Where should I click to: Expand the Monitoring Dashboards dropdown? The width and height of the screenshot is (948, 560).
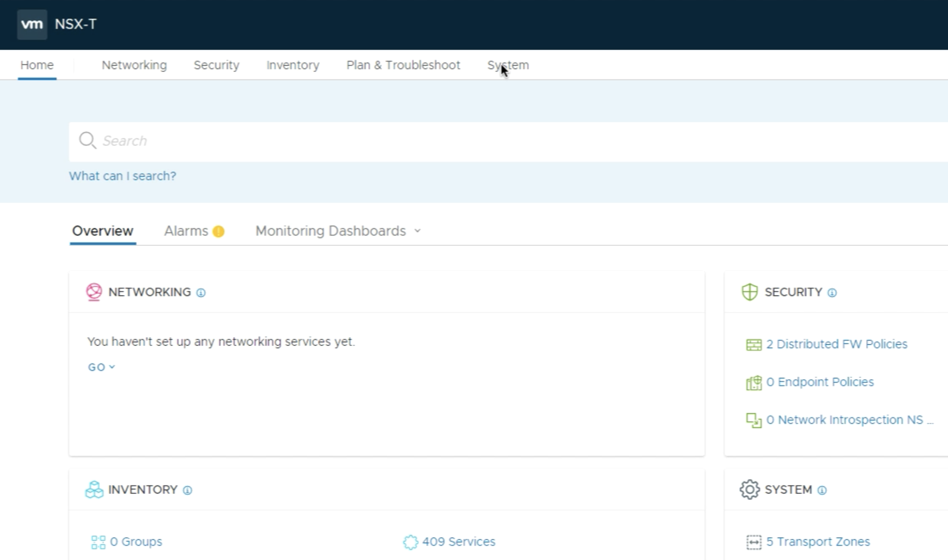(x=338, y=231)
